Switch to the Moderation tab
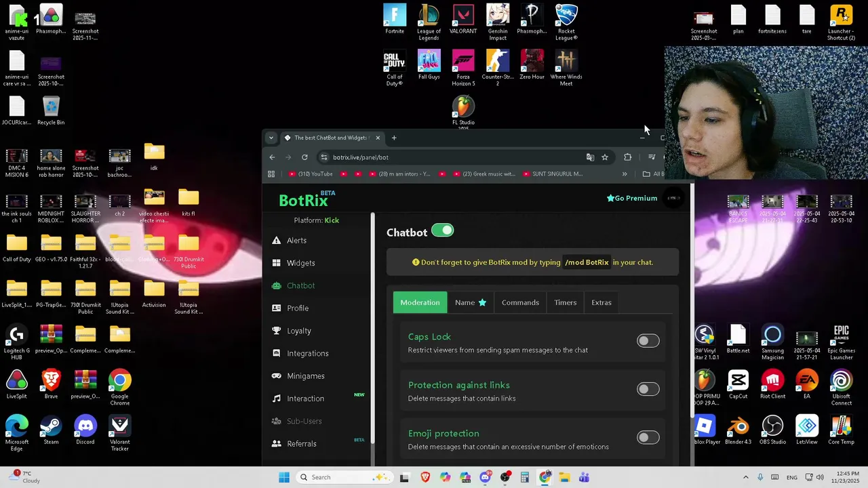 pos(420,302)
